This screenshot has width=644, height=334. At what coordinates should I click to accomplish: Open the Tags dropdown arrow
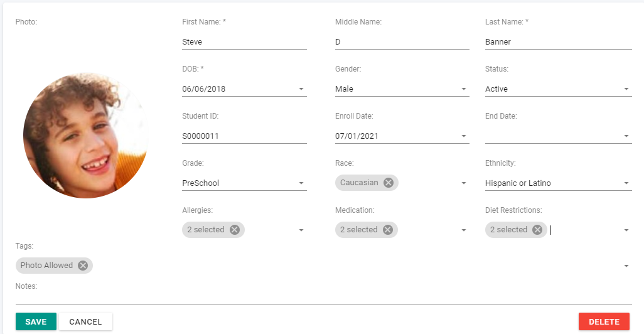pos(626,266)
